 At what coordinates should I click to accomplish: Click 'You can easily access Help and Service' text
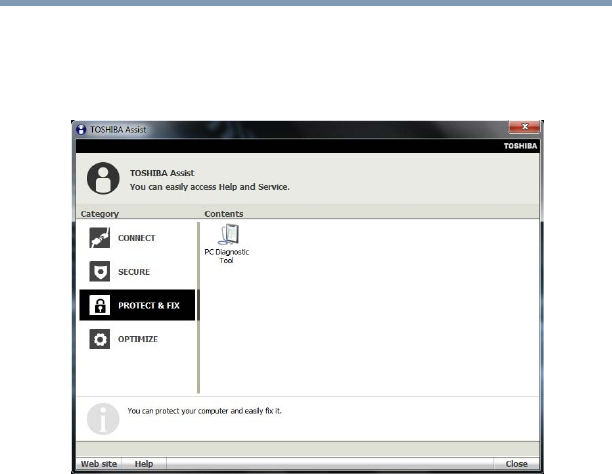click(210, 187)
